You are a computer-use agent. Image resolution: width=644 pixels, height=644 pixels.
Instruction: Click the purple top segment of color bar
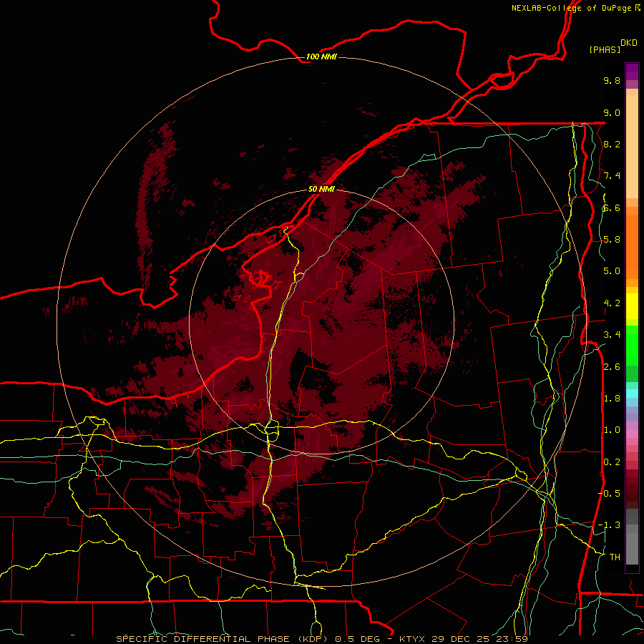[x=632, y=72]
